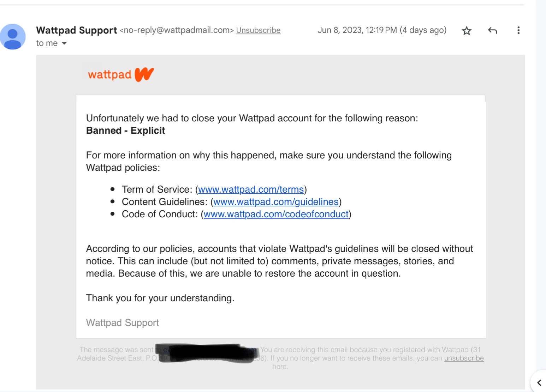Screen dimensions: 546x392
Task: Open www.wattpad.com/codeofconduct link
Action: click(276, 214)
